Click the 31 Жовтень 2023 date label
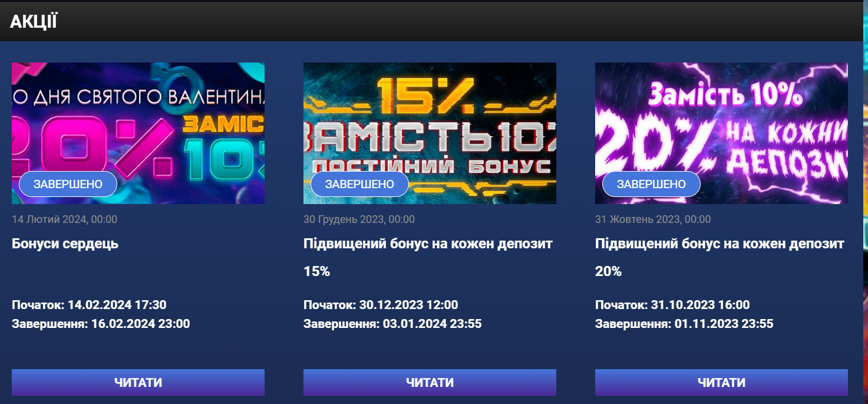 click(653, 219)
